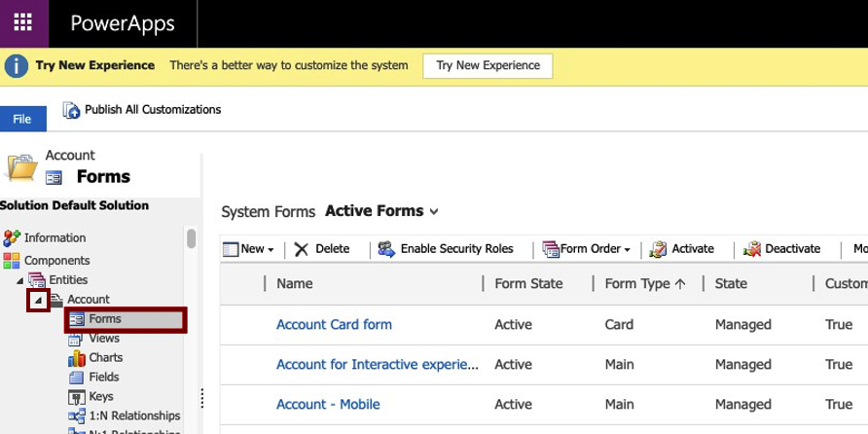This screenshot has height=434, width=868.
Task: Click the blue information icon in banner
Action: click(x=17, y=66)
